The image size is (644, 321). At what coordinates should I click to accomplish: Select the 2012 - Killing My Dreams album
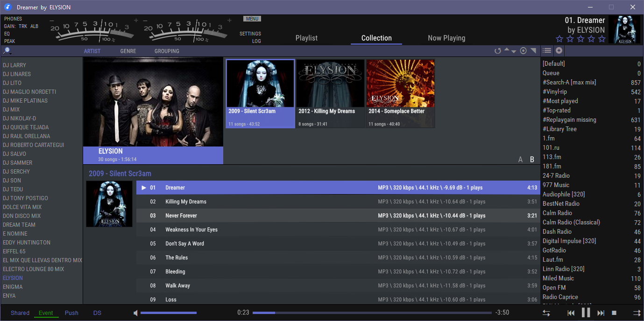330,93
